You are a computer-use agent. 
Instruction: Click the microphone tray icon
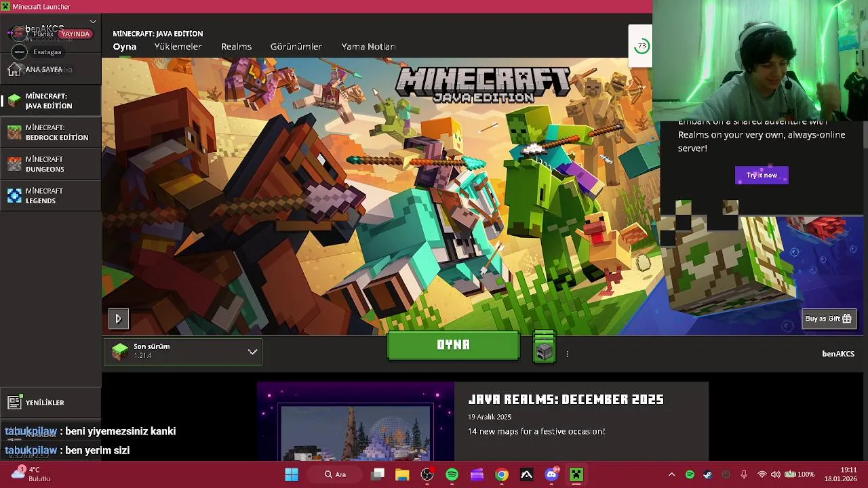point(744,474)
